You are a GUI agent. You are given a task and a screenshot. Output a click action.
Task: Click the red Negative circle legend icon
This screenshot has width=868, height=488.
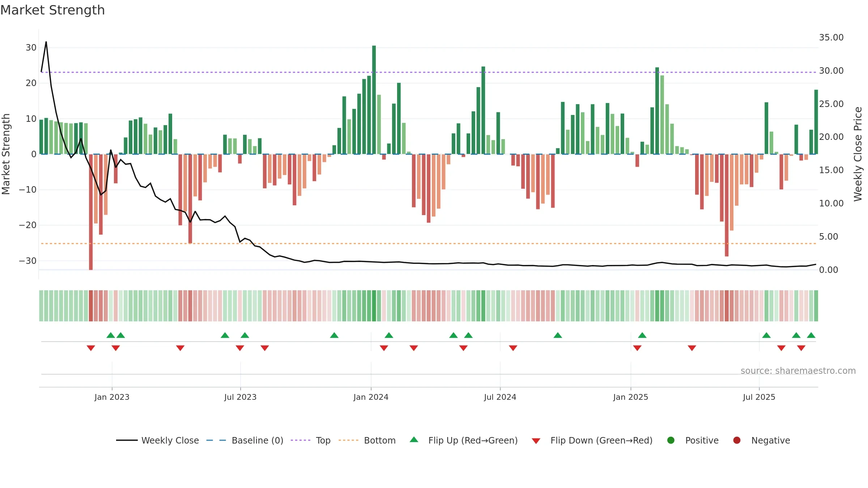coord(737,440)
